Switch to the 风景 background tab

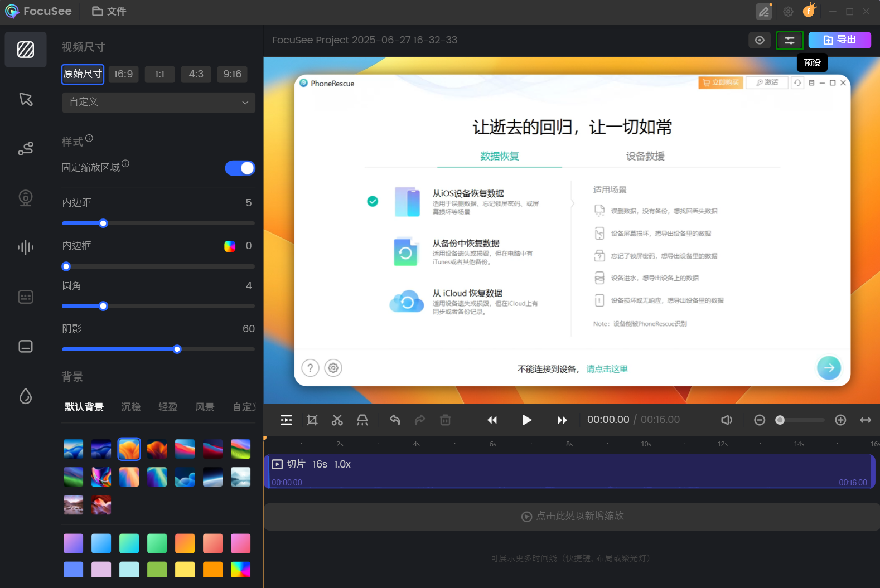205,407
